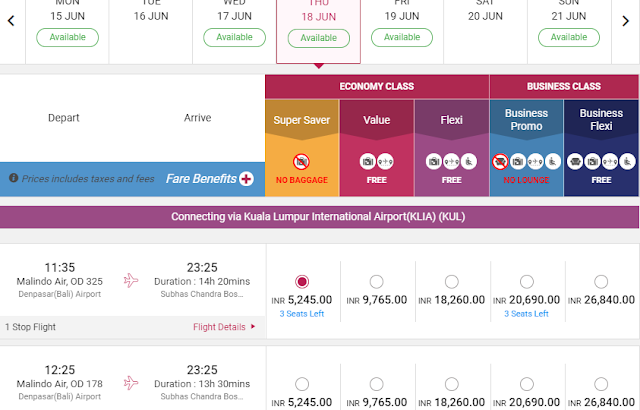Screen dimensions: 640x410
Task: Click the wheelchair icon under Flexi fare
Action: point(469,162)
